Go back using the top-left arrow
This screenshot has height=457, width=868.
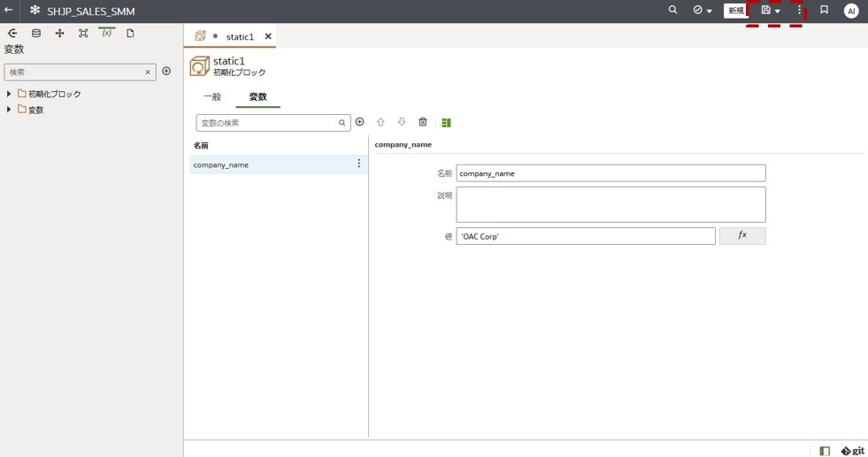tap(8, 10)
